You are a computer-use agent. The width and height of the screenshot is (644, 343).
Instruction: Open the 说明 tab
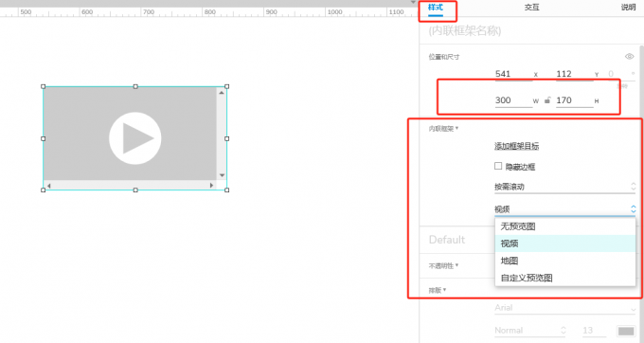pos(629,8)
